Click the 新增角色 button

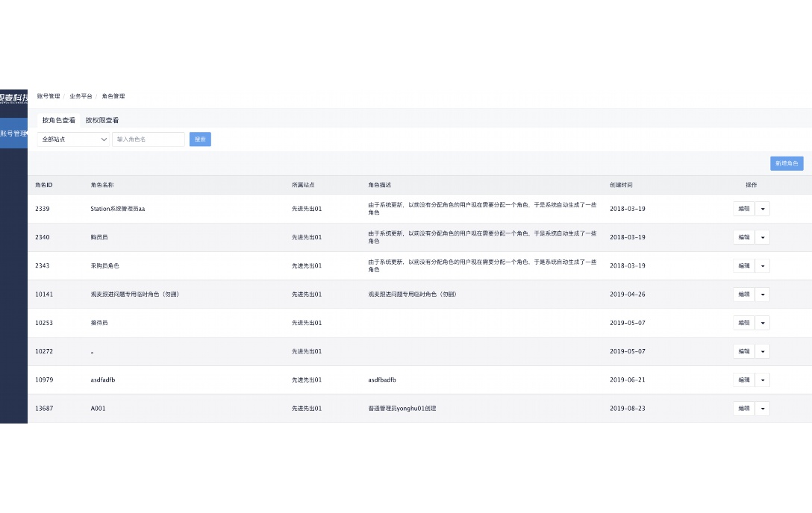click(x=787, y=163)
